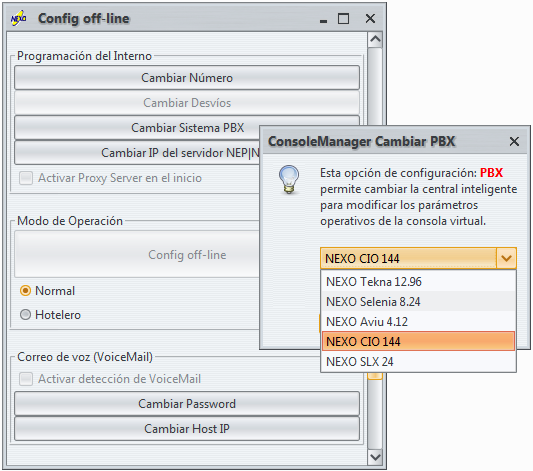Select the Normal operation mode
533x471 pixels.
(47, 291)
